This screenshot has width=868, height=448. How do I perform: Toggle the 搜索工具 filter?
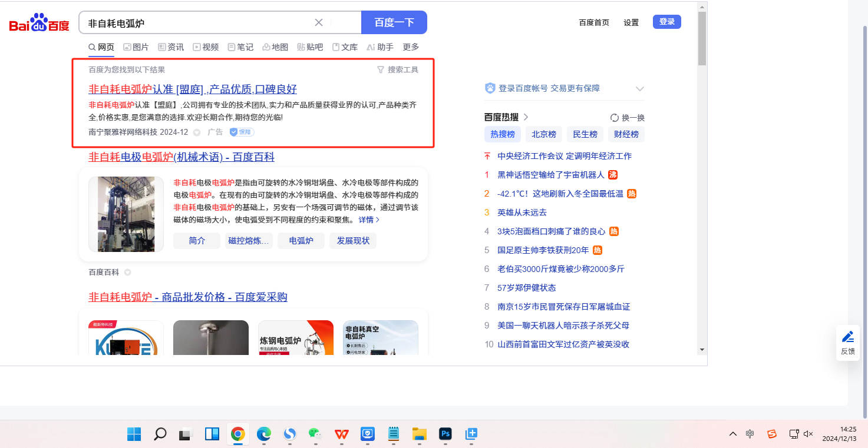click(397, 70)
